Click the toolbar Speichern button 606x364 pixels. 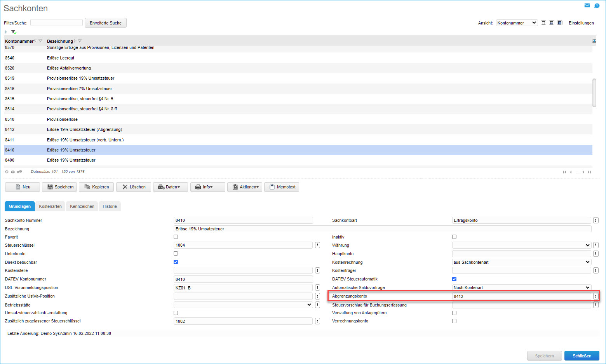59,187
